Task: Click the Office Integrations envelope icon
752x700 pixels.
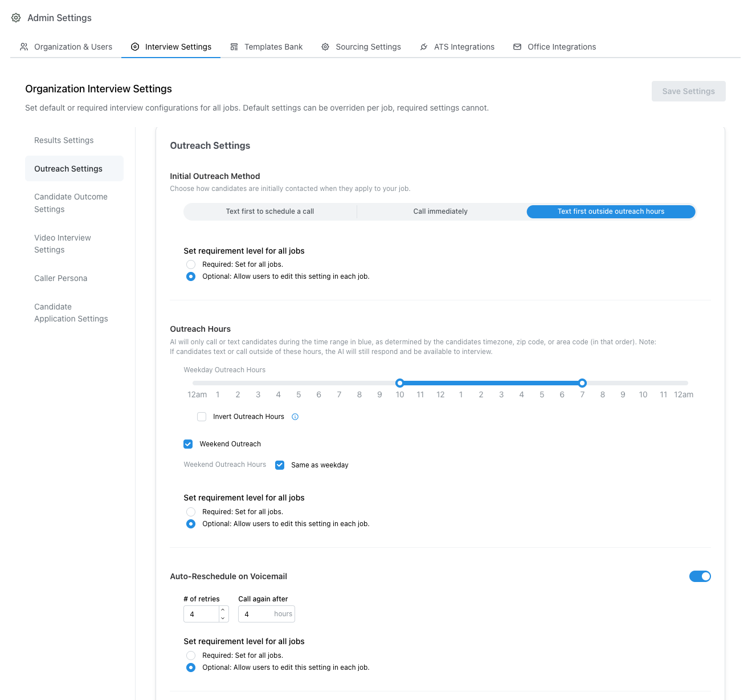Action: [517, 47]
